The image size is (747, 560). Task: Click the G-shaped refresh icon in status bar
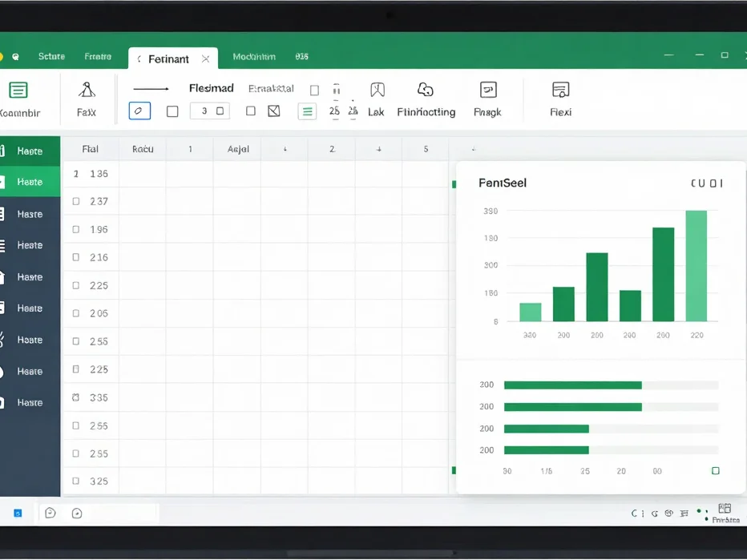[655, 514]
